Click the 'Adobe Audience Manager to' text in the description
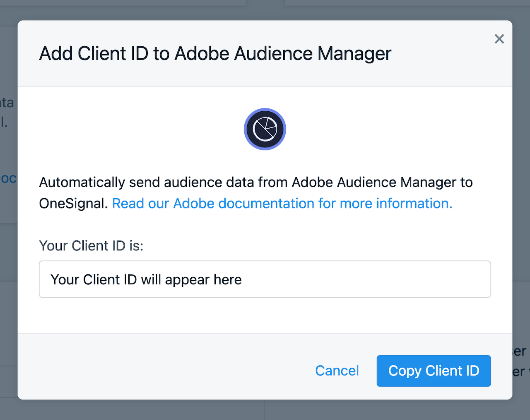This screenshot has width=530, height=420. point(382,182)
